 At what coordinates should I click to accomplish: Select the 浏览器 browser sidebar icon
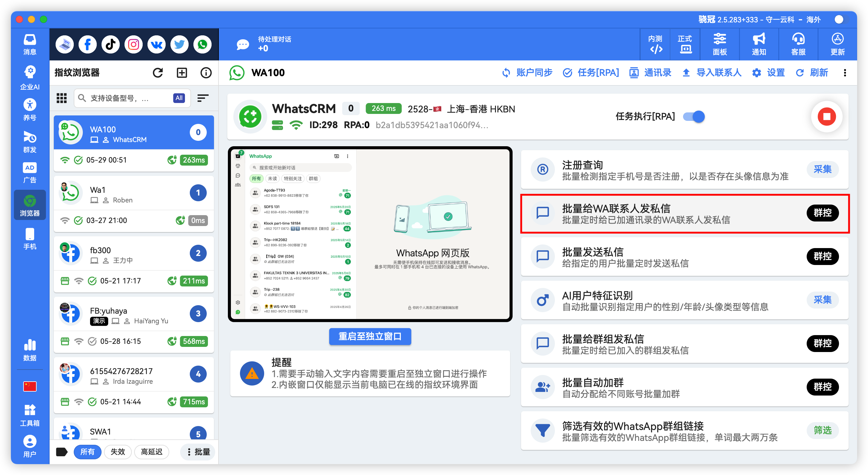click(x=30, y=205)
